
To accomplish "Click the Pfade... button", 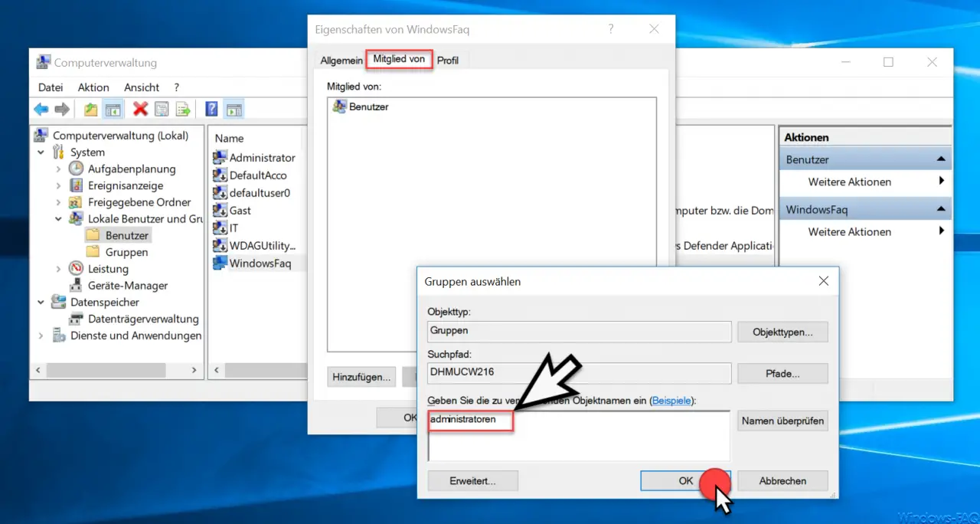I will (782, 374).
